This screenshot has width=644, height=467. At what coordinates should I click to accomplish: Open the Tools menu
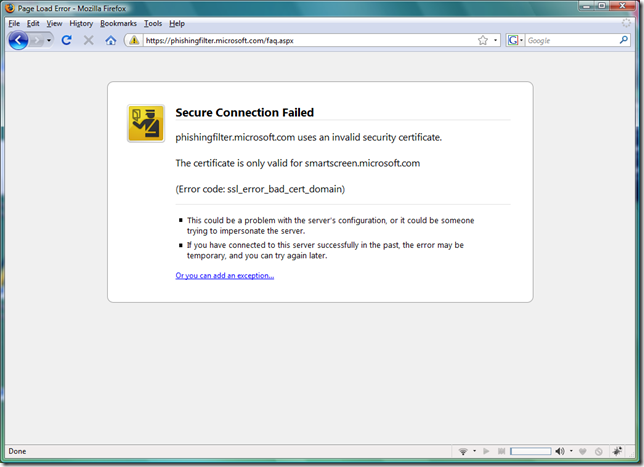click(153, 23)
